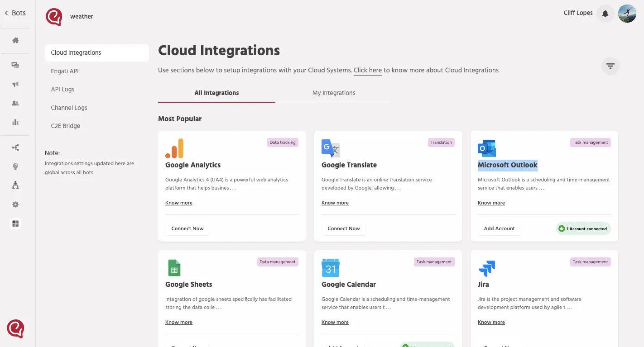Open Know more for Jira

coord(491,323)
